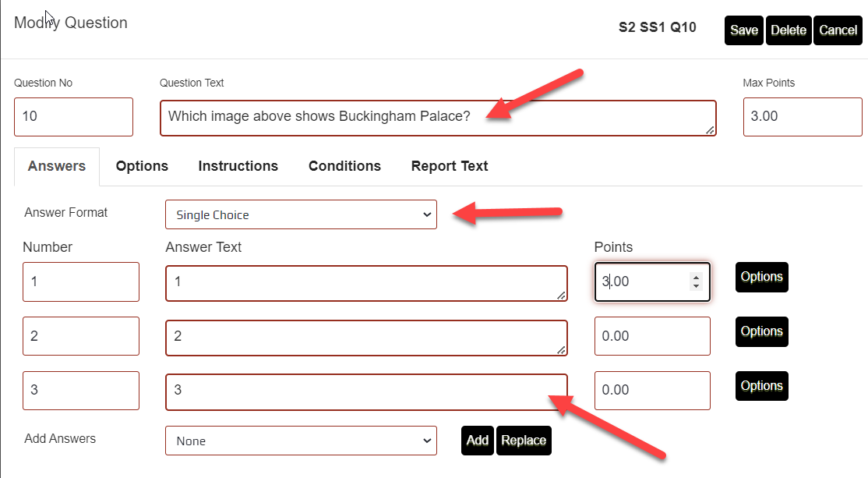868x478 pixels.
Task: Edit the Answer Text for answer 2
Action: tap(366, 336)
